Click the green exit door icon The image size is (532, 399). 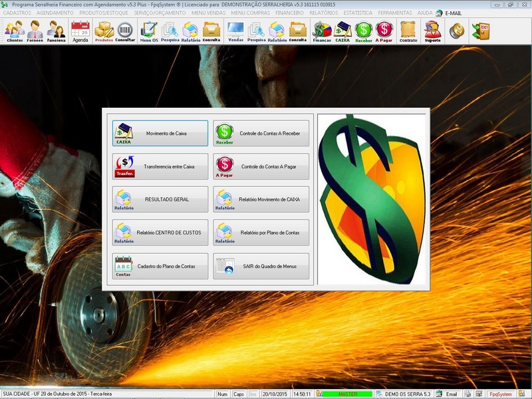(x=480, y=31)
